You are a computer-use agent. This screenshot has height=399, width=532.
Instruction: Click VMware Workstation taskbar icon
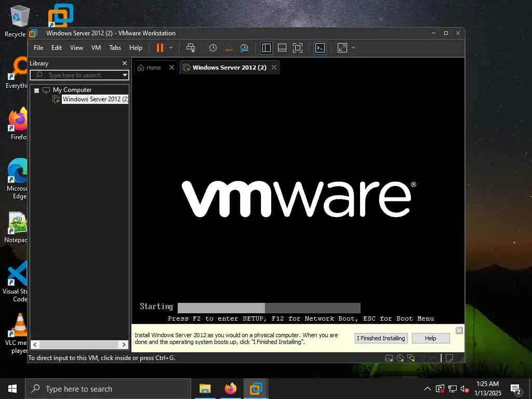click(x=256, y=389)
